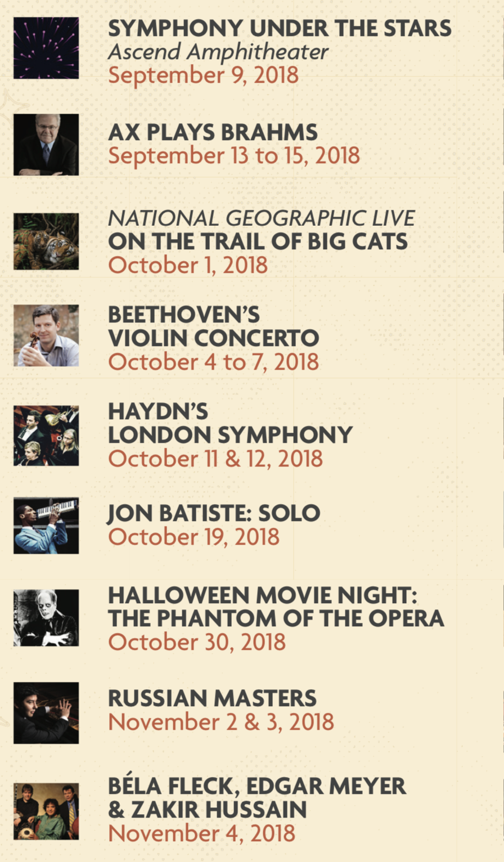
Task: Click the tigers thumbnail image
Action: point(46,241)
